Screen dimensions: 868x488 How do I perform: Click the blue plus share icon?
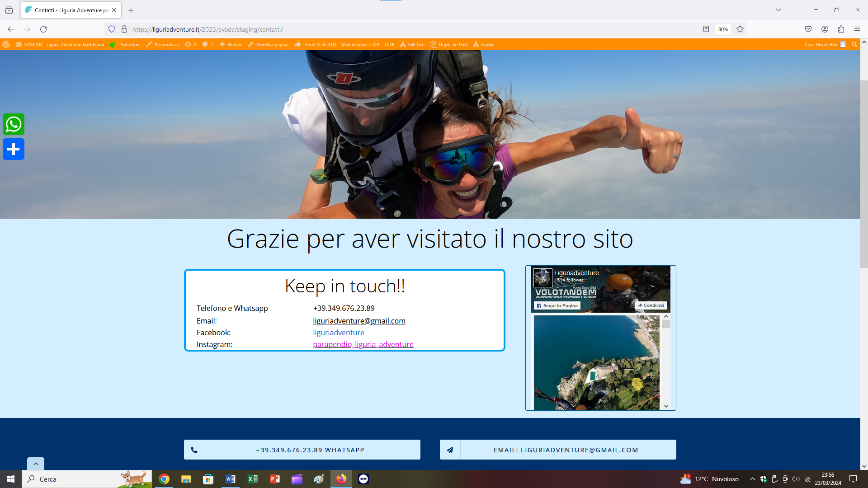(14, 149)
